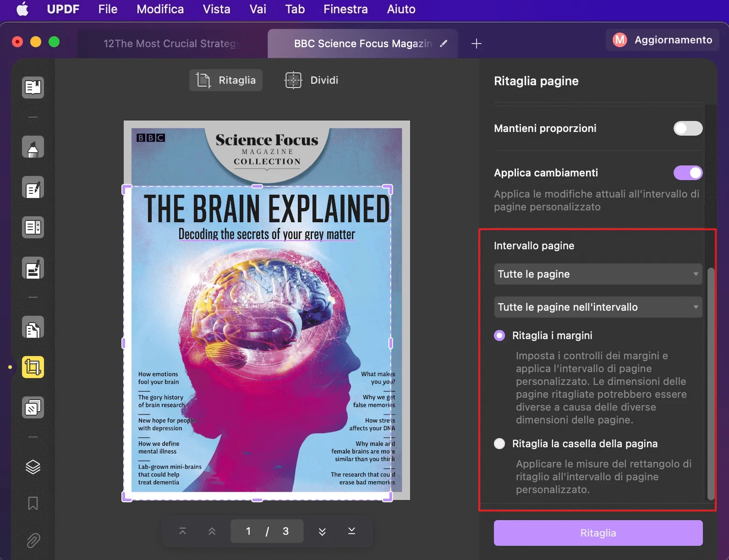Open the Vista menu
The image size is (729, 560).
(x=216, y=9)
